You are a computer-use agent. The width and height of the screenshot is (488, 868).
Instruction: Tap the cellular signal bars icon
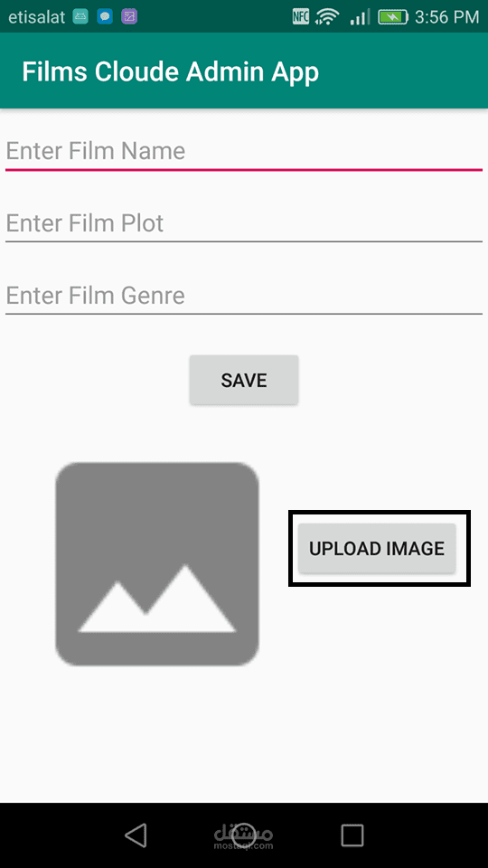point(360,18)
